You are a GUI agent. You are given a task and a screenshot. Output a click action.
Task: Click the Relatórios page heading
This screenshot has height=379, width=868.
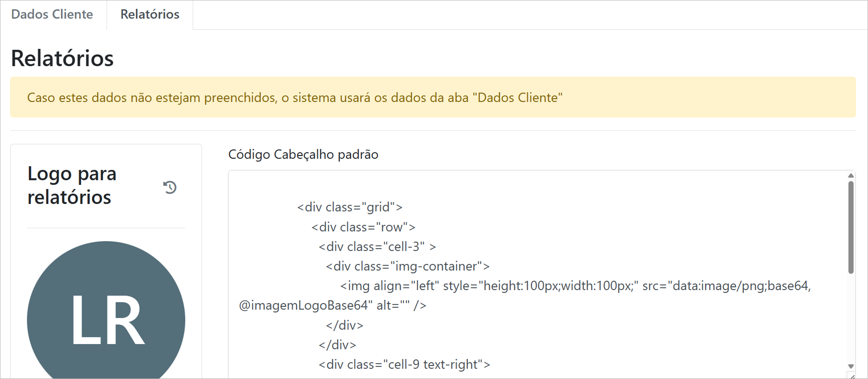click(62, 59)
